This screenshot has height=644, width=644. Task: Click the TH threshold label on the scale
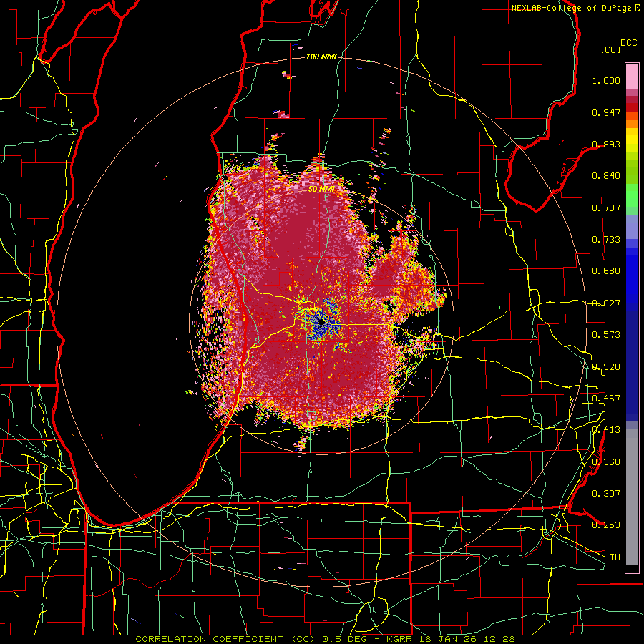[x=615, y=557]
